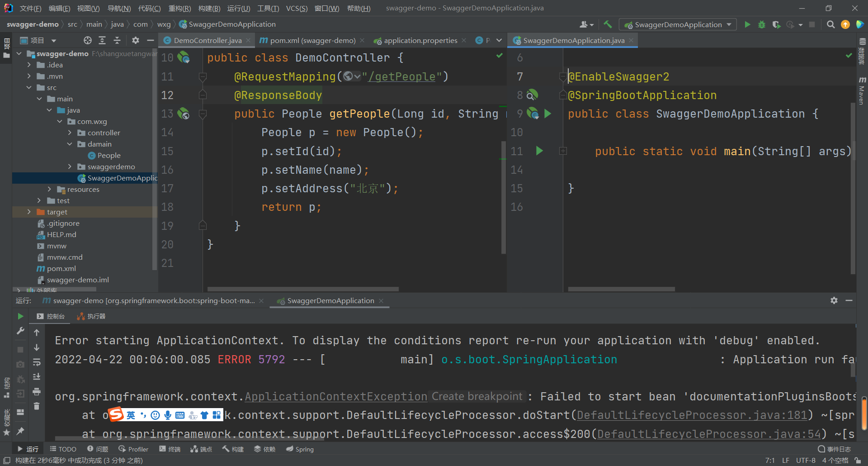This screenshot has height=466, width=868.
Task: Toggle soft-wrap in console output
Action: click(37, 362)
